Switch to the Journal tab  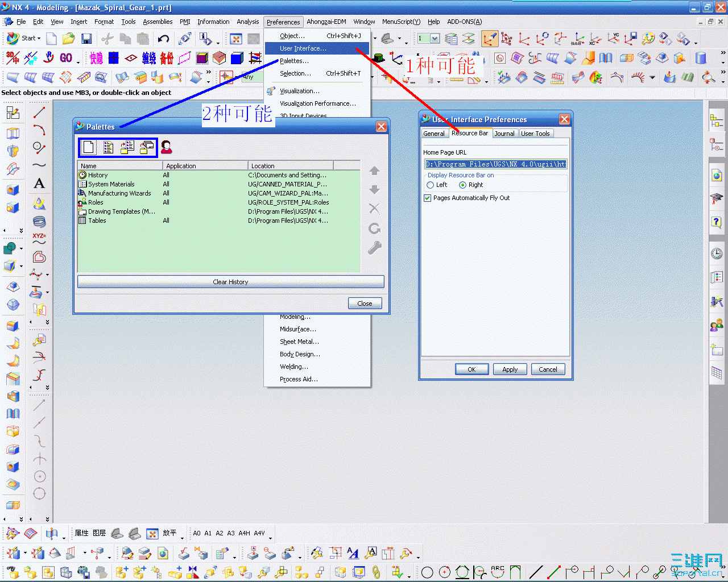(504, 134)
